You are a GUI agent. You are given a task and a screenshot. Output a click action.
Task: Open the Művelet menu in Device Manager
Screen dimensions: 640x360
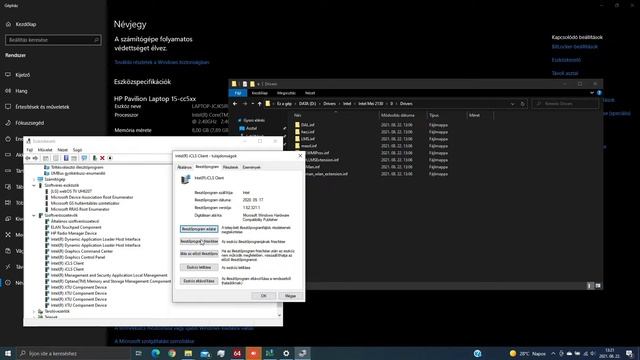[x=45, y=150]
